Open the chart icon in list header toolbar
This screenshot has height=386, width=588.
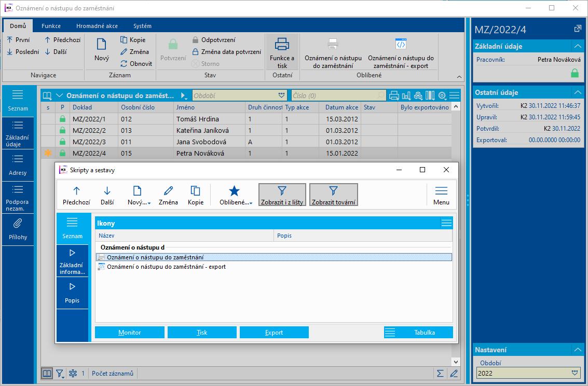coord(406,95)
